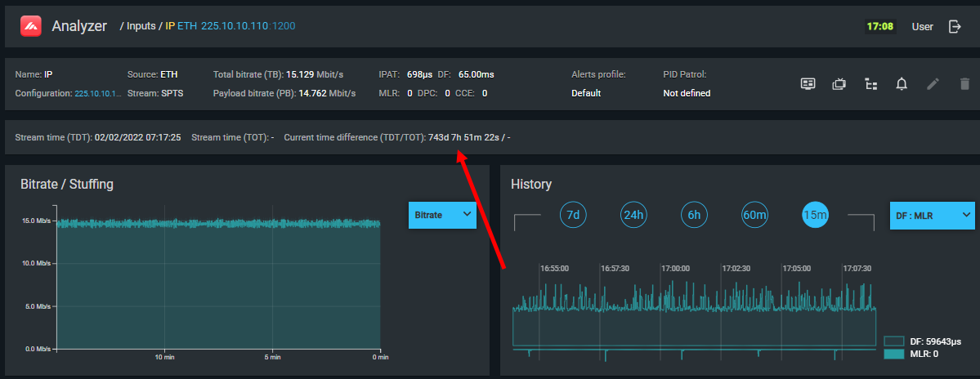Screen dimensions: 980x379
Task: Select the active 15m history range
Action: tap(816, 215)
